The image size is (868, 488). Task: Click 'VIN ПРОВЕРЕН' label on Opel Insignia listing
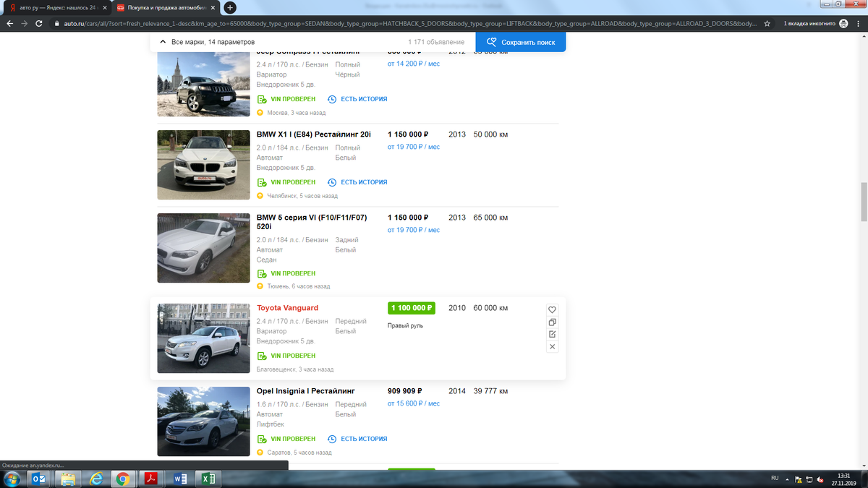tap(293, 439)
